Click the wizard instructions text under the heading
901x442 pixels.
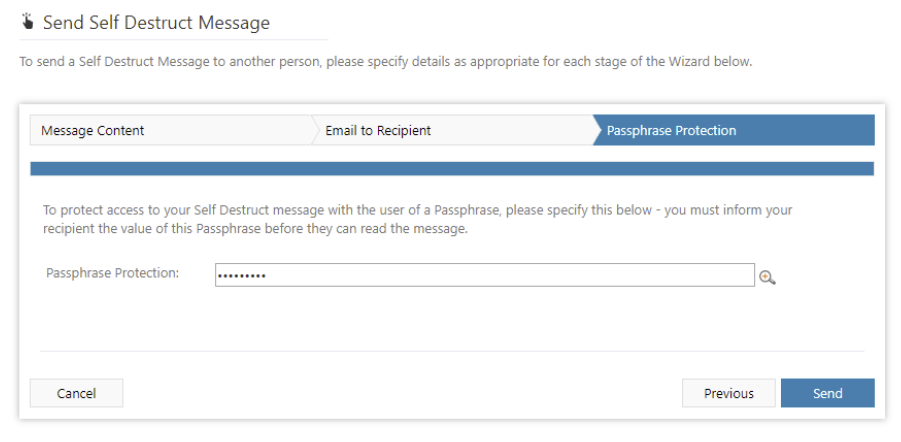tap(385, 62)
